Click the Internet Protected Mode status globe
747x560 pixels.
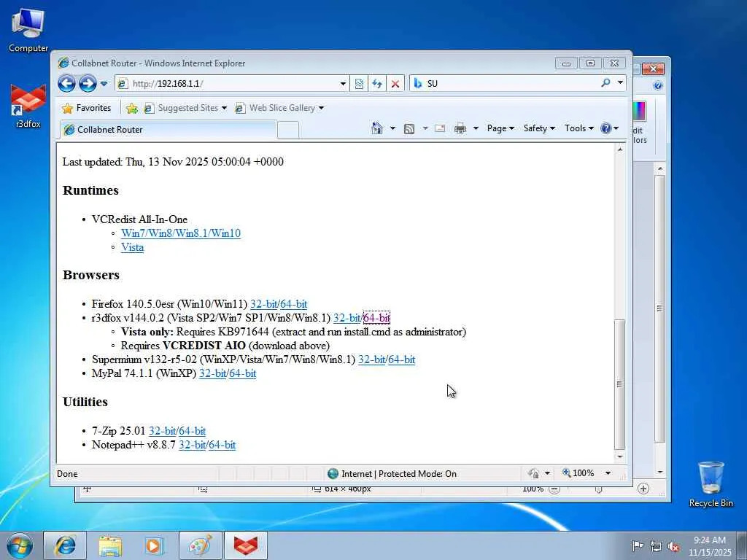(333, 473)
